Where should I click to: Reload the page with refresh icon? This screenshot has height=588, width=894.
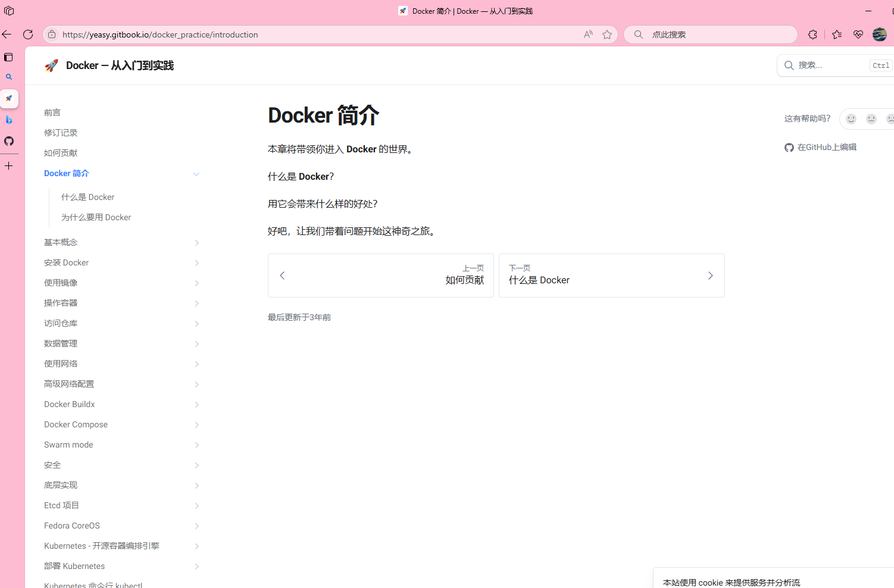28,35
